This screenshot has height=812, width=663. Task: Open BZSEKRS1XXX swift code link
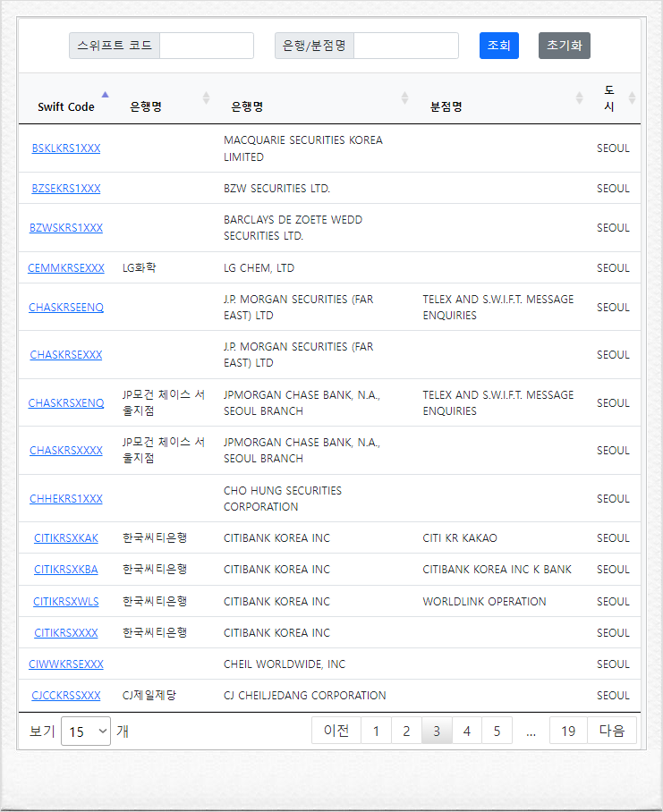[66, 189]
